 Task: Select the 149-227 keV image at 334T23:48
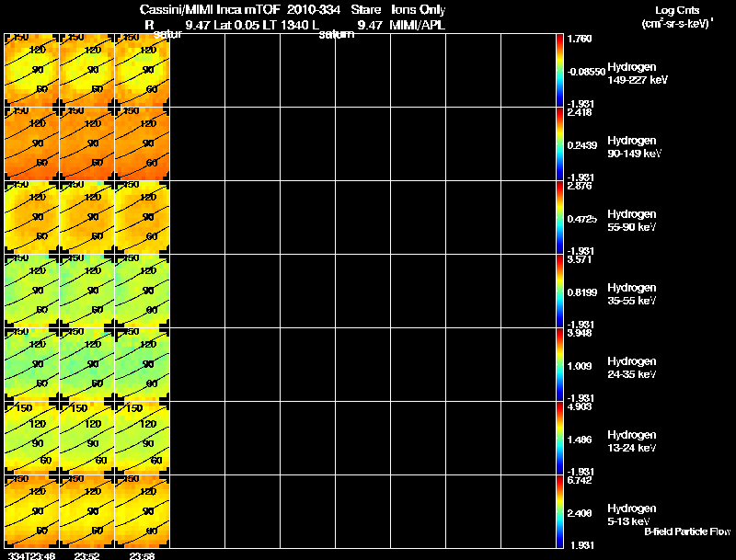coord(32,70)
